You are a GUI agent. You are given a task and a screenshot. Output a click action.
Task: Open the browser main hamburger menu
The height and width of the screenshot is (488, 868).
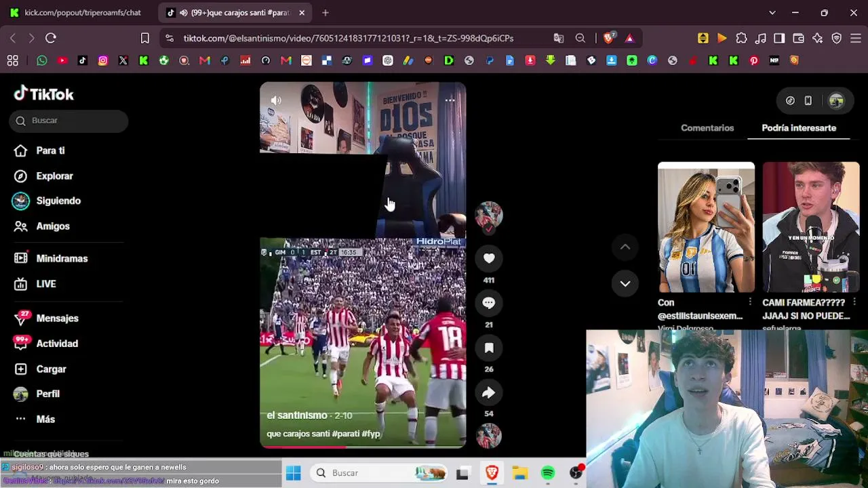(x=856, y=38)
